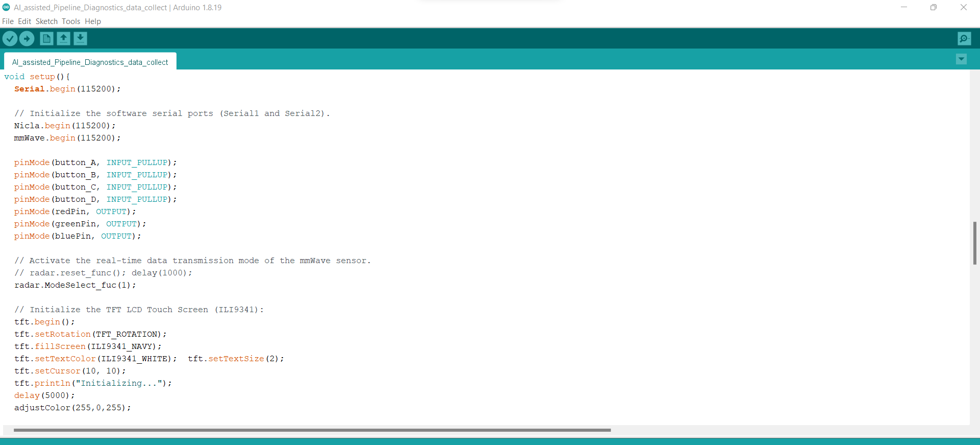This screenshot has width=980, height=445.
Task: Minimize the Arduino IDE window
Action: tap(904, 7)
